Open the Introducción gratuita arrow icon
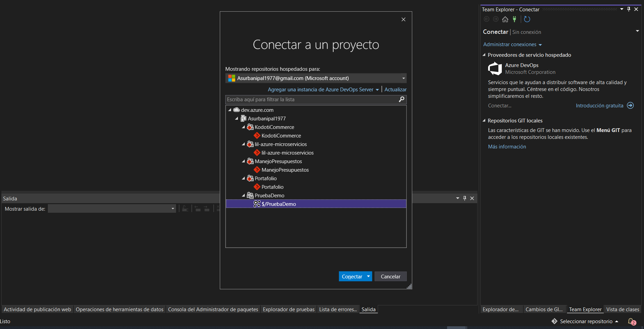 point(630,105)
